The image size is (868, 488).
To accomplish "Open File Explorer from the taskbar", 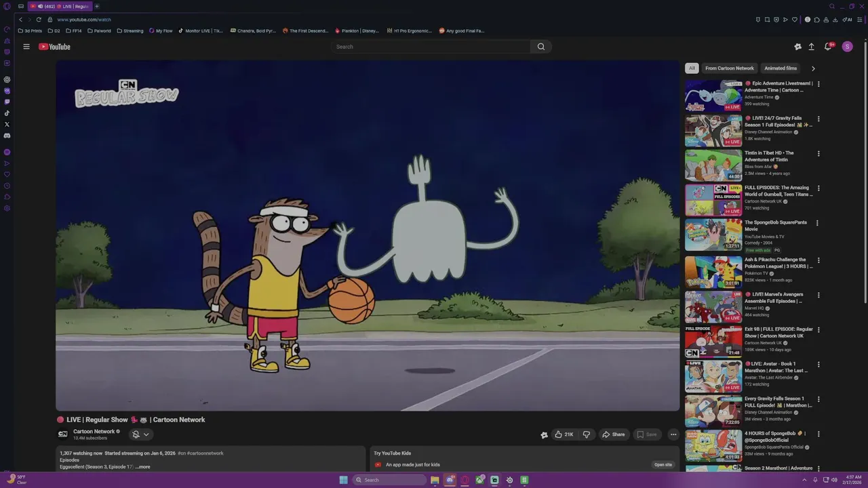I will 435,480.
